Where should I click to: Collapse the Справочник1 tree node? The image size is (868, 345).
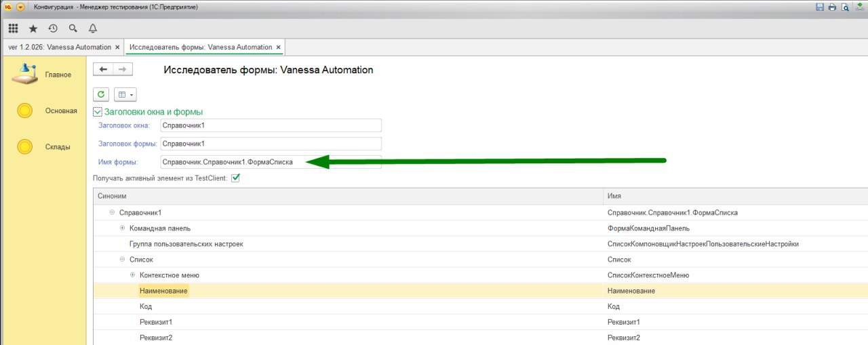point(112,213)
